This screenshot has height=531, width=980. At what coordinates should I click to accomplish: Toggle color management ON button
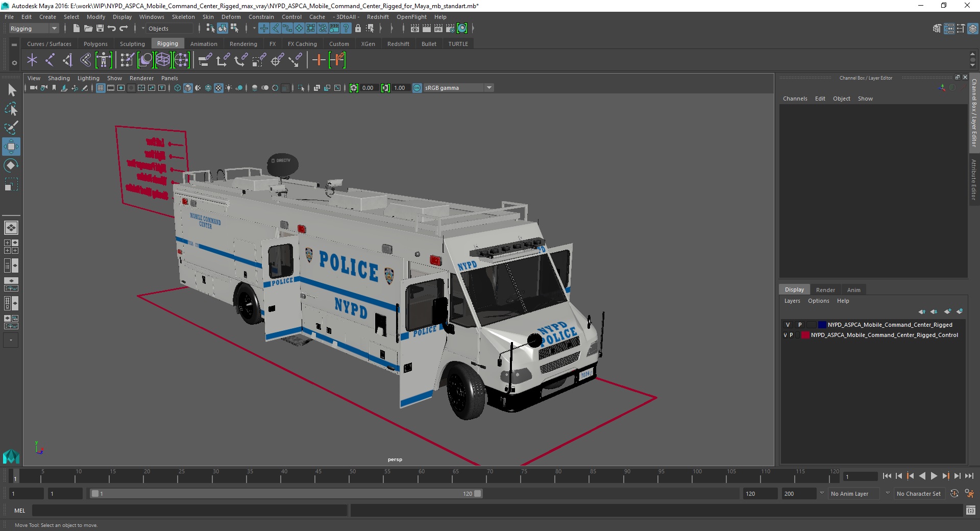[x=417, y=88]
